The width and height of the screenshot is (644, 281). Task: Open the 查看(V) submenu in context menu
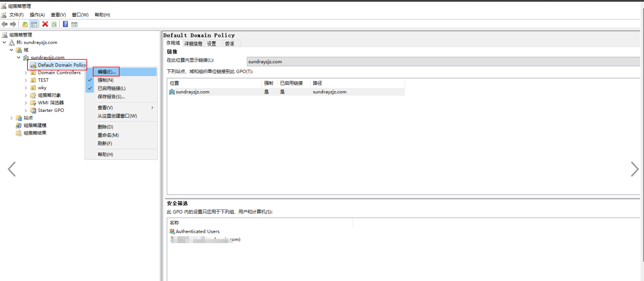pos(105,108)
